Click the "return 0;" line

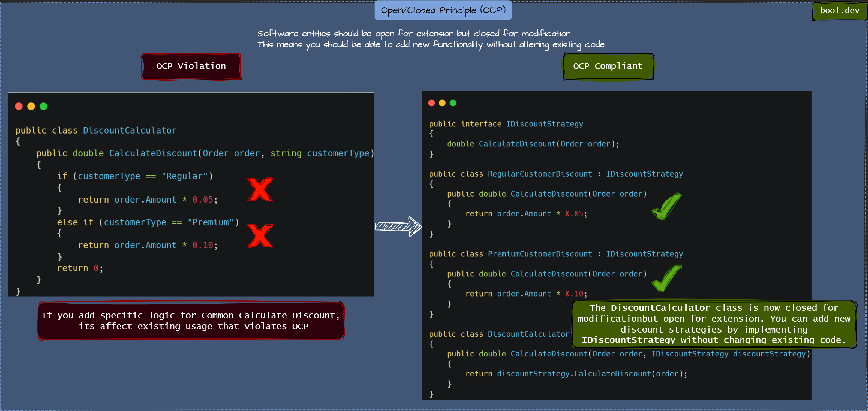coord(80,268)
